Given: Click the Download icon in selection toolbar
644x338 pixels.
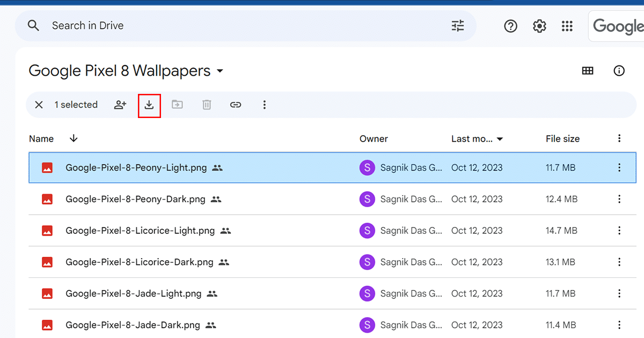Looking at the screenshot, I should [149, 105].
